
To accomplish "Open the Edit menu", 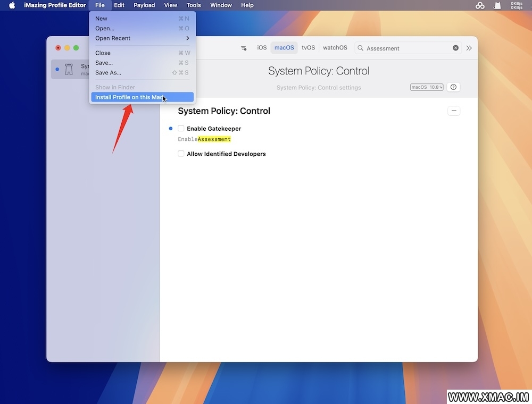I will point(119,5).
